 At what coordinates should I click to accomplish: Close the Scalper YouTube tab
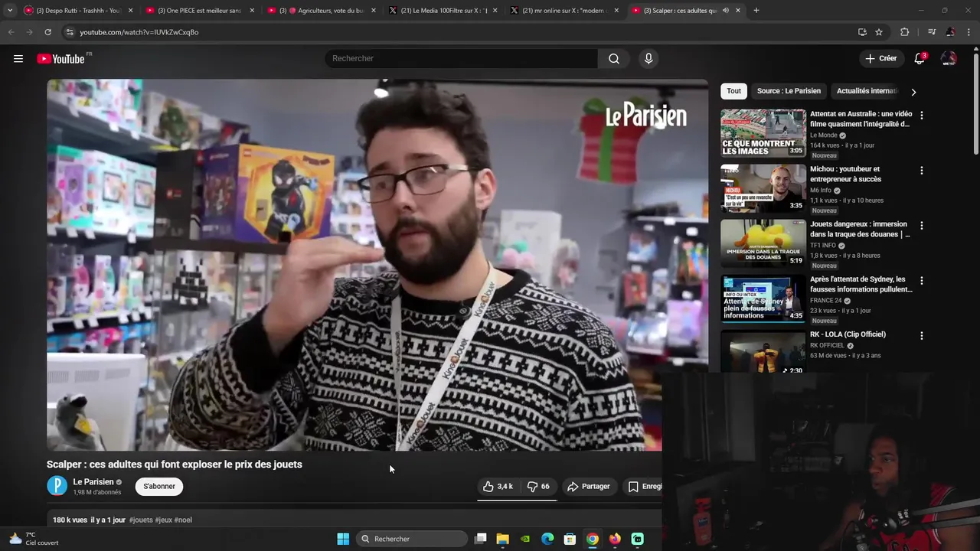738,11
